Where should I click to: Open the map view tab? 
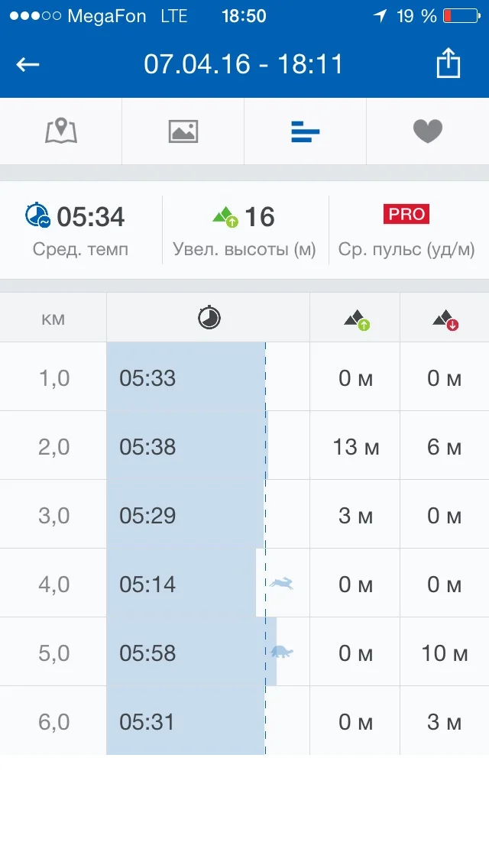61,131
